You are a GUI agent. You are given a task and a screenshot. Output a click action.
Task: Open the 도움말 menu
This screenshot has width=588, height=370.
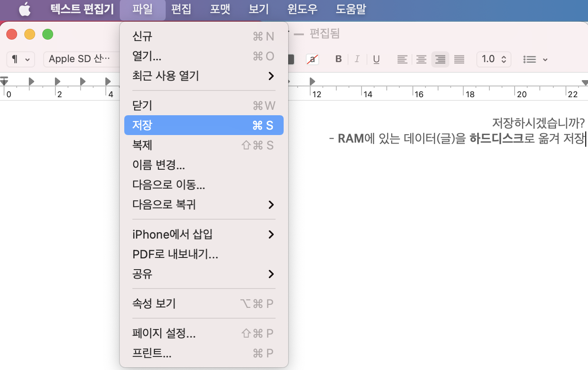[351, 9]
